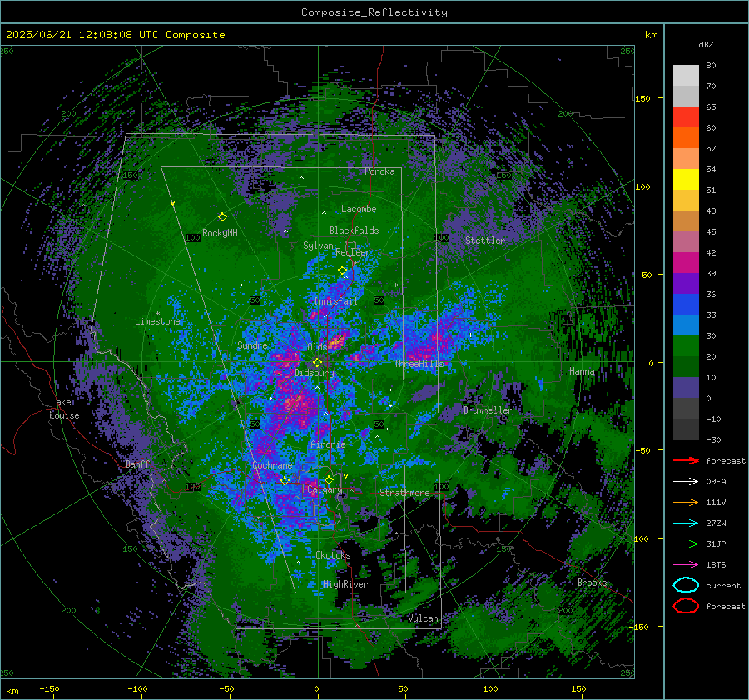749x700 pixels.
Task: Click the cyan 27ZW arrow icon
Action: tap(686, 523)
